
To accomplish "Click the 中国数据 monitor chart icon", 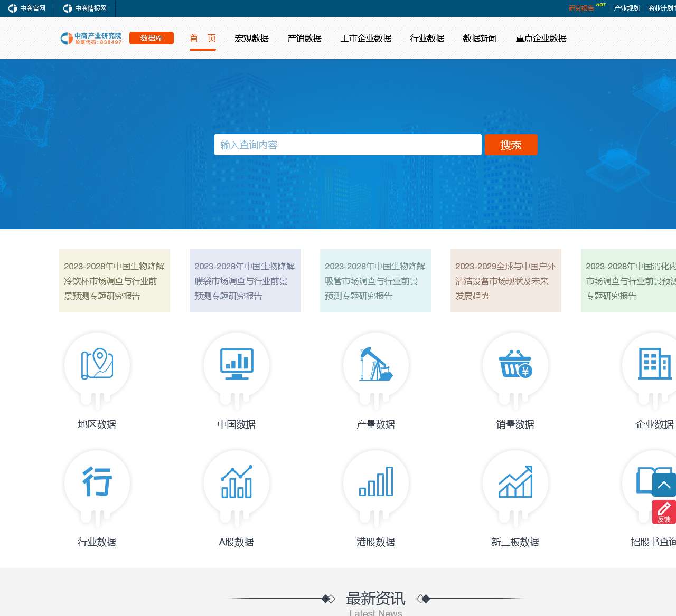I will (x=236, y=364).
